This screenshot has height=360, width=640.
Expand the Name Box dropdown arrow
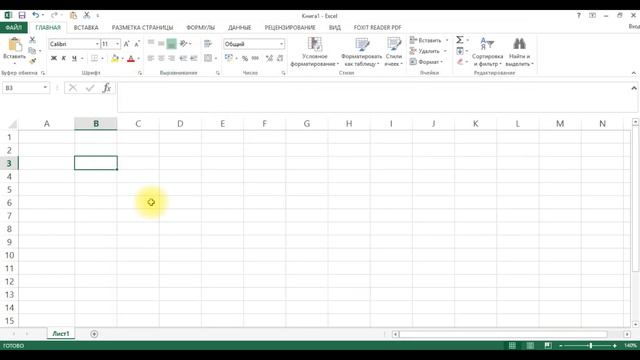(45, 88)
